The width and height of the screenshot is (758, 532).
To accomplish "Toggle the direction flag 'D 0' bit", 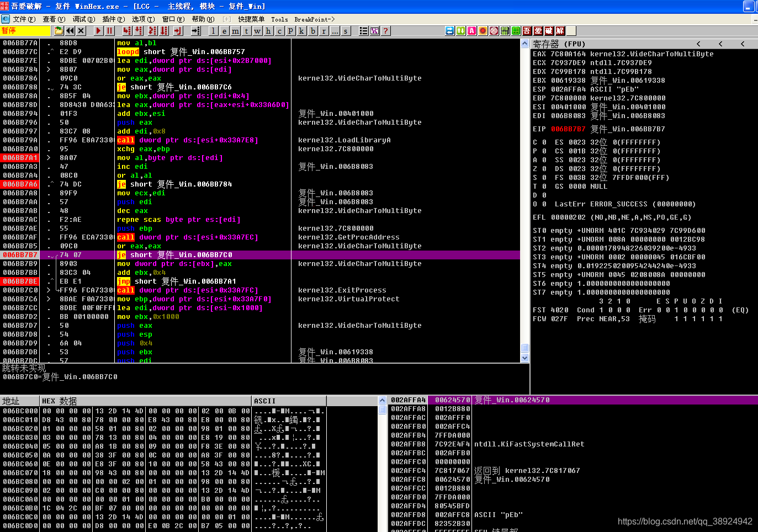I will [x=539, y=195].
